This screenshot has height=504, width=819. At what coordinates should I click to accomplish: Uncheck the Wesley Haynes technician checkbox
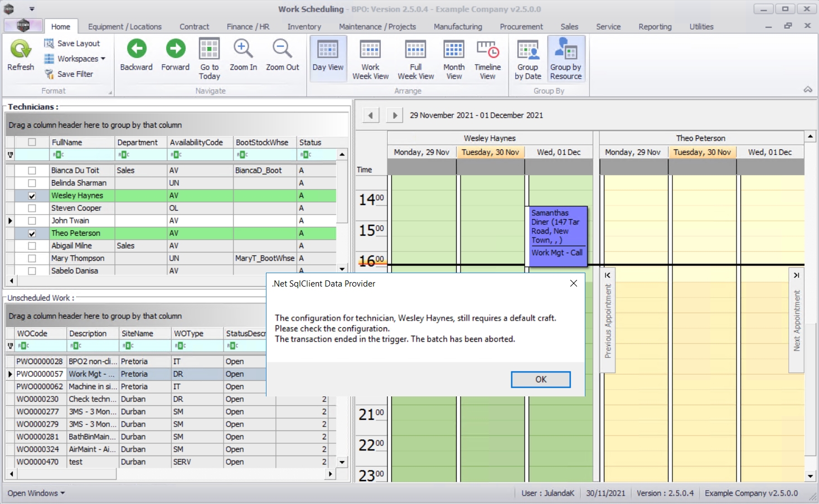point(32,196)
